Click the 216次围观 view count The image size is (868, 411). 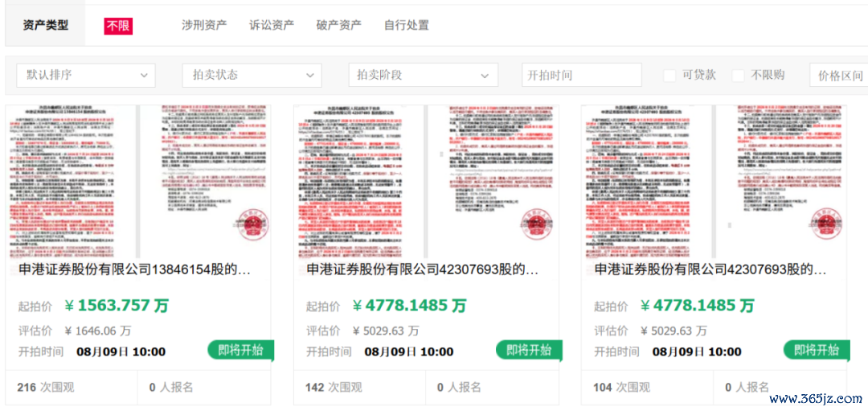tap(45, 387)
